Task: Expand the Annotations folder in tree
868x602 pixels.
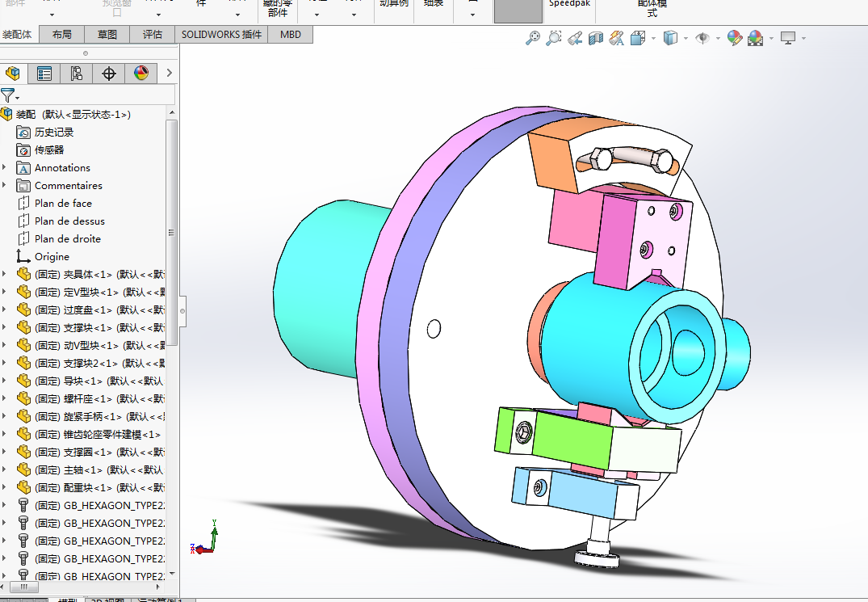Action: pyautogui.click(x=5, y=167)
